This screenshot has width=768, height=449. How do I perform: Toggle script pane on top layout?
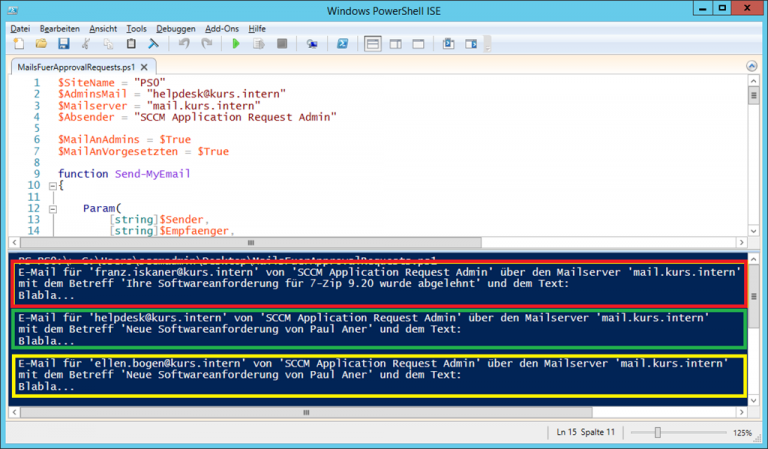click(x=373, y=44)
